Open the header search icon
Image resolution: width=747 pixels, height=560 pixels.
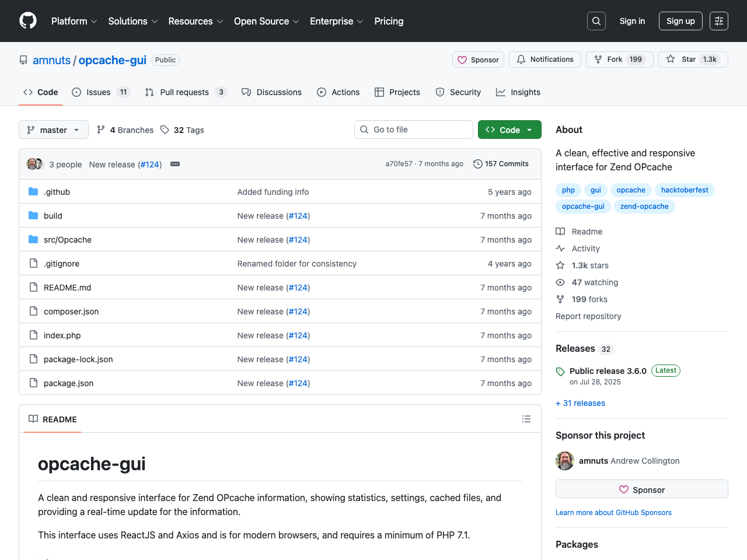(x=596, y=20)
